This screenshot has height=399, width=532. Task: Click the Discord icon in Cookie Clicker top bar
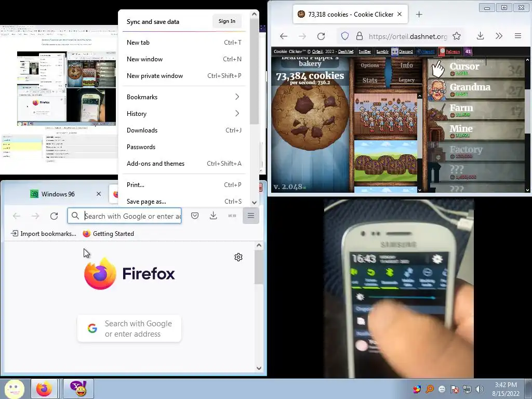(395, 51)
